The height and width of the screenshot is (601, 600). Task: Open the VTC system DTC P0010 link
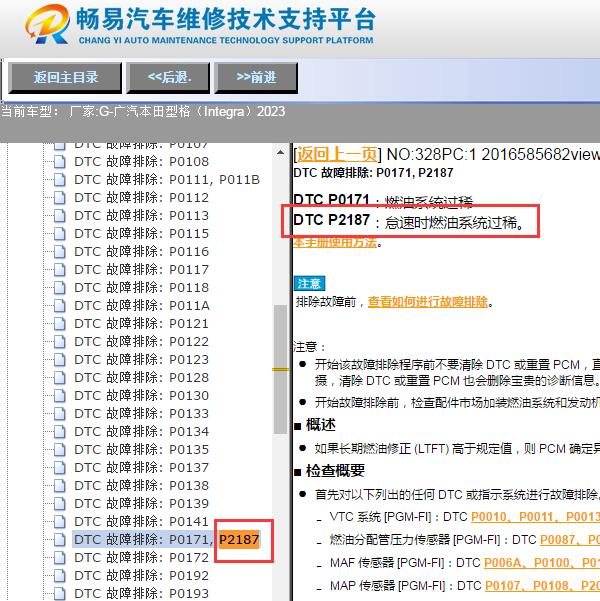click(489, 517)
